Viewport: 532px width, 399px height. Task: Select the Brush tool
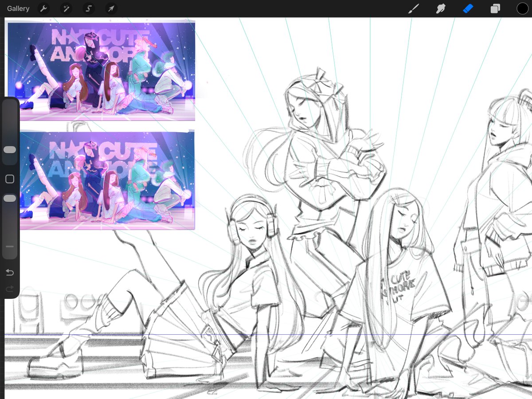click(413, 8)
